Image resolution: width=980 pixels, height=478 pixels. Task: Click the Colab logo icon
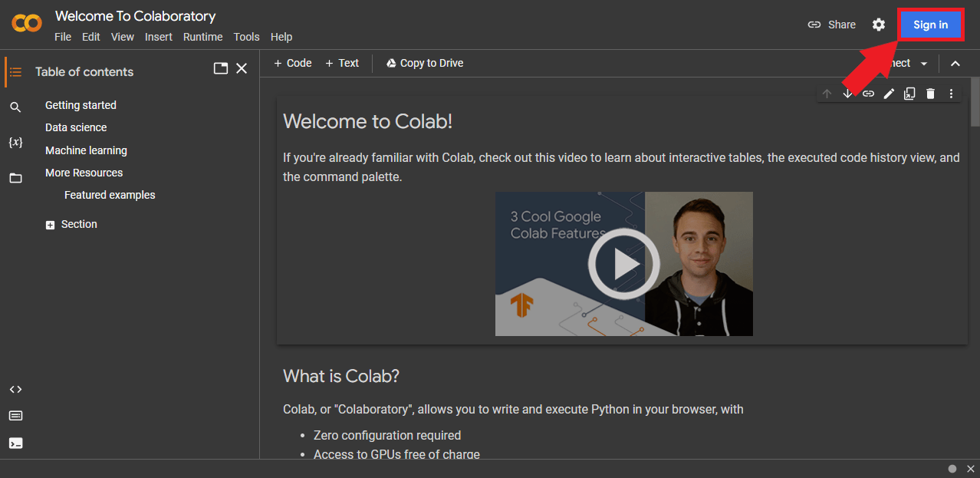click(x=27, y=24)
